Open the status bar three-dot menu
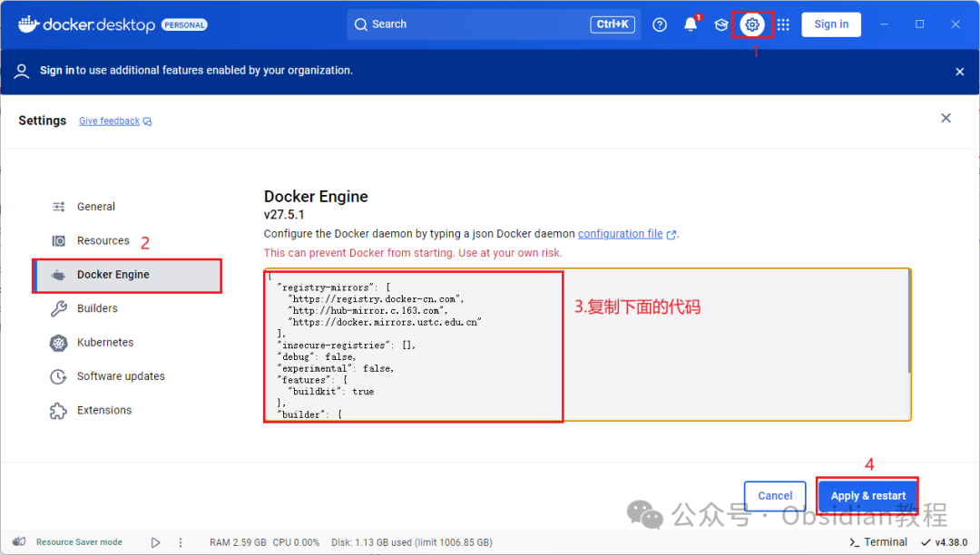980x555 pixels. [x=181, y=542]
